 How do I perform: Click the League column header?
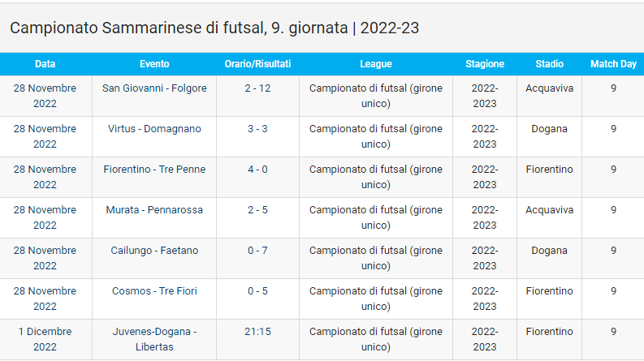(375, 64)
